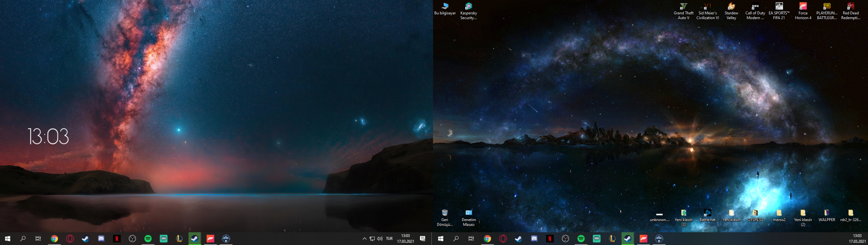Switch to highlighted Steam window on left taskbar
This screenshot has width=868, height=245.
[195, 239]
